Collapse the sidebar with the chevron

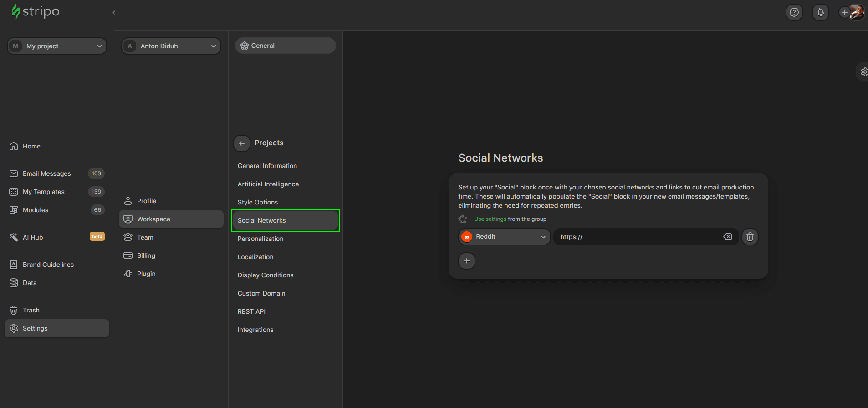(114, 13)
